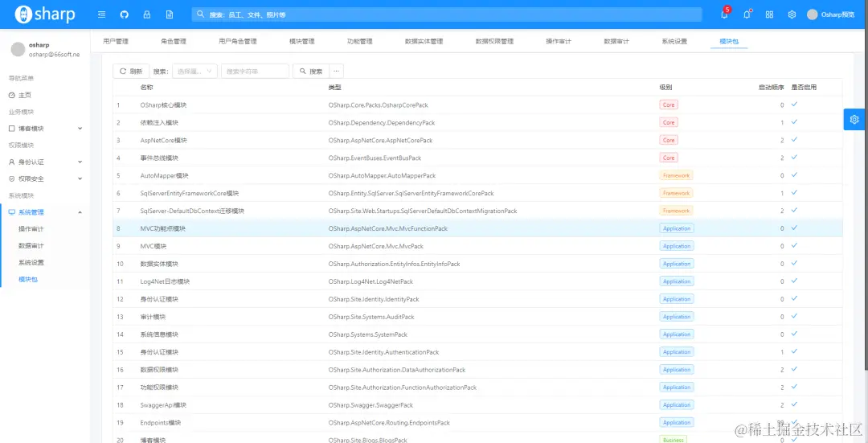Viewport: 868px width, 443px height.
Task: Toggle enabled checkmark for 依赖注入模块 row
Action: [794, 122]
